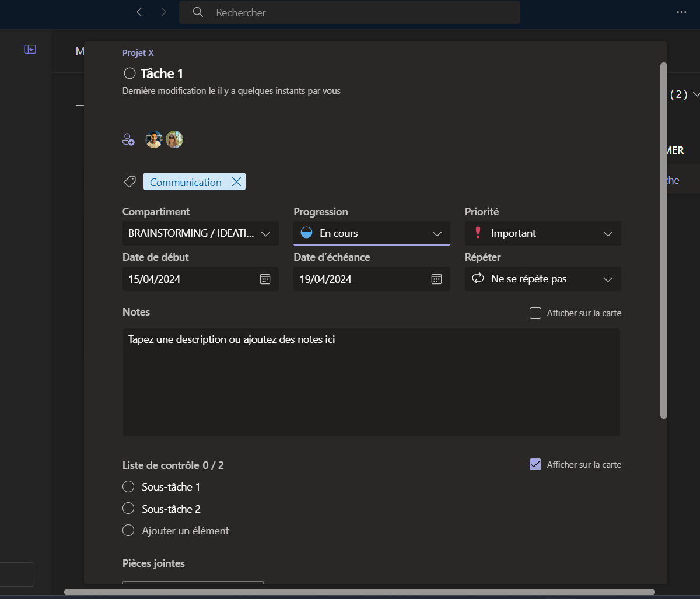This screenshot has width=700, height=599.
Task: Uncheck Afficher sur la carte for checklist
Action: [x=535, y=464]
